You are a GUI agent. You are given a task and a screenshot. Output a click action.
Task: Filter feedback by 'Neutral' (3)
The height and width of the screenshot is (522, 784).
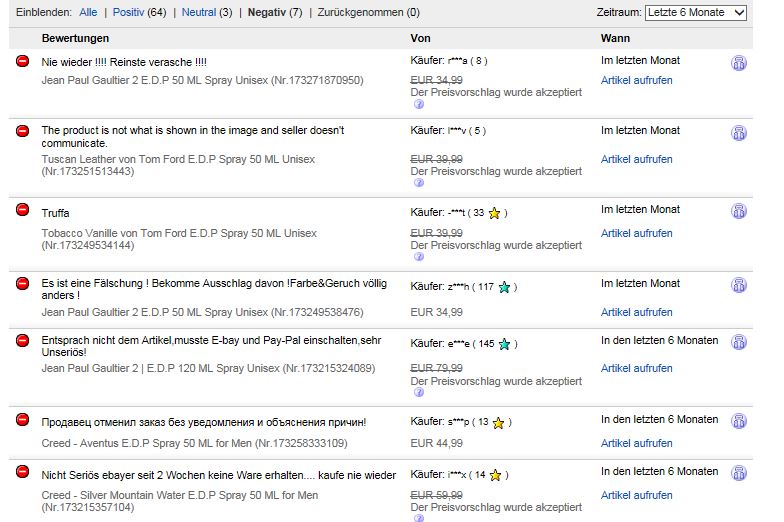[198, 12]
